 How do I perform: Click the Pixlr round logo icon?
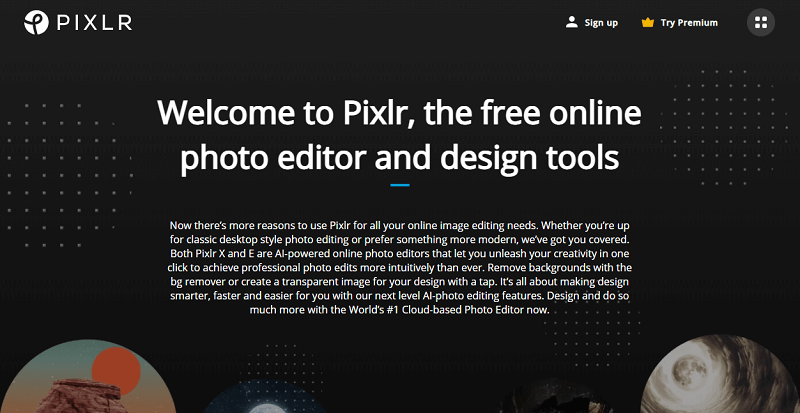pos(36,22)
